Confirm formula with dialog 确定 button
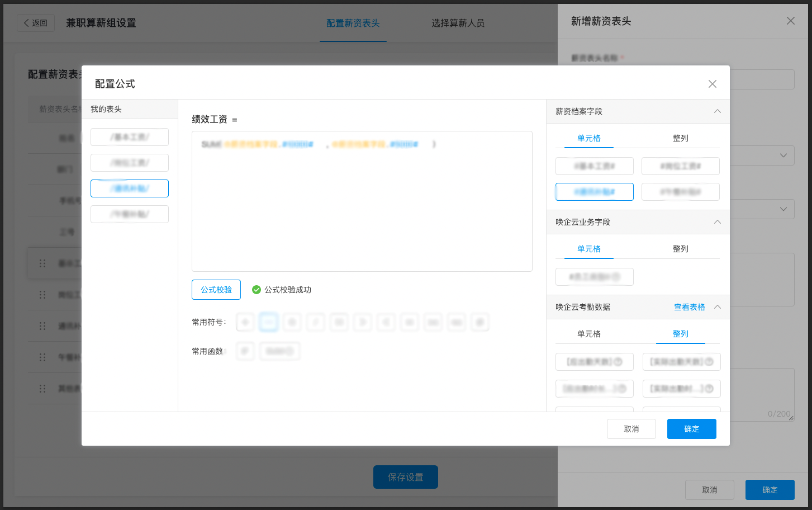 coord(692,429)
